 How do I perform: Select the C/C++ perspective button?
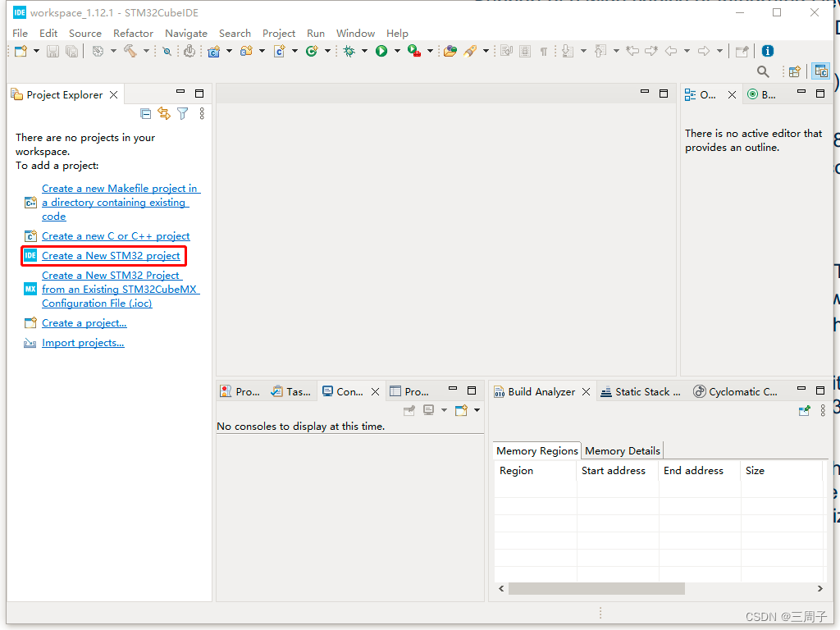[x=820, y=71]
